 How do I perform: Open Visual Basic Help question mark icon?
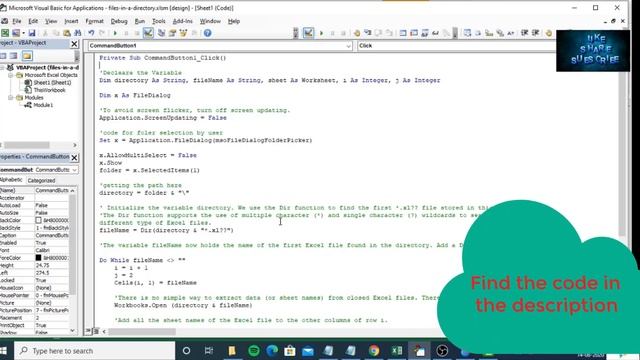point(207,33)
